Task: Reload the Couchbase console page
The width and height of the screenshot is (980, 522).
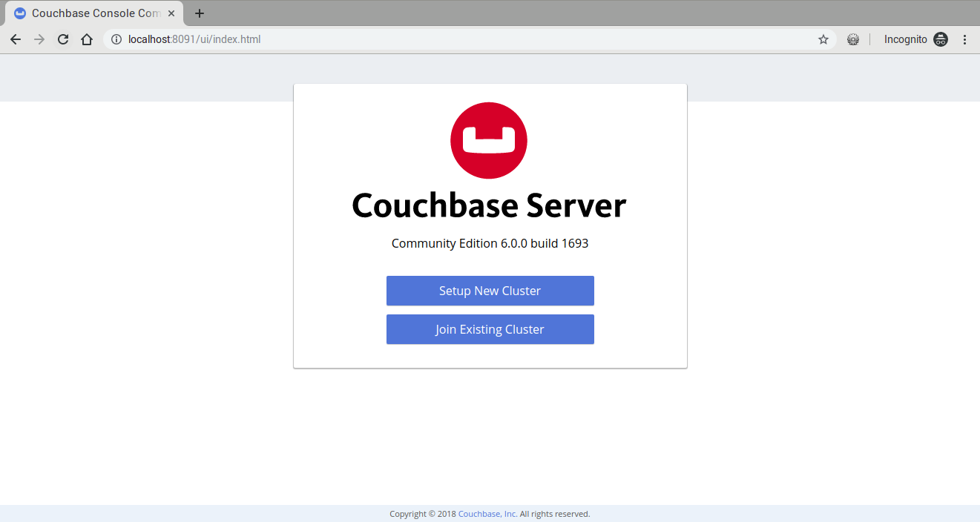Action: pos(63,39)
